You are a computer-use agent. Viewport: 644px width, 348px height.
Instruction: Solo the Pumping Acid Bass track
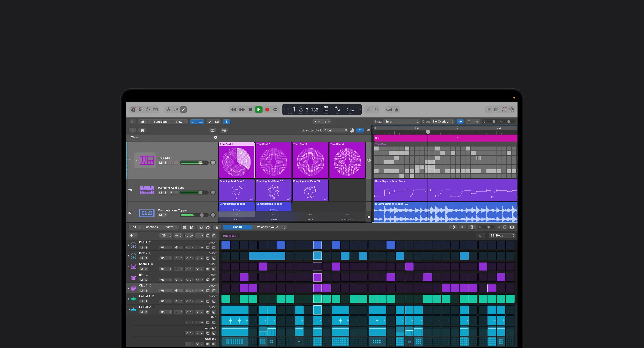(166, 192)
